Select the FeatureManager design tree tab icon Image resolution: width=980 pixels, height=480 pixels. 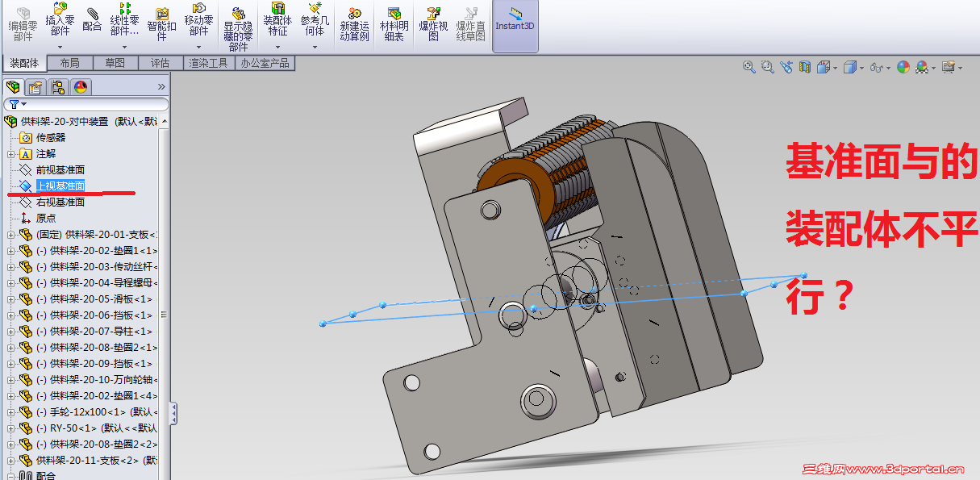13,87
